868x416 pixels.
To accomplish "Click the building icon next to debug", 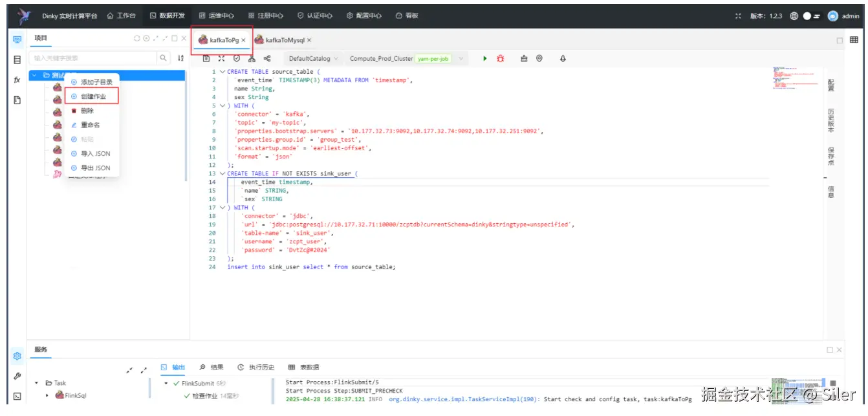I will point(524,58).
